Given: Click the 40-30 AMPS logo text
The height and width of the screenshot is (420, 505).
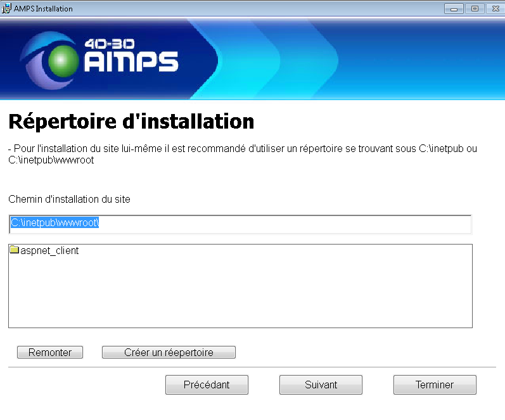Looking at the screenshot, I should 131,56.
